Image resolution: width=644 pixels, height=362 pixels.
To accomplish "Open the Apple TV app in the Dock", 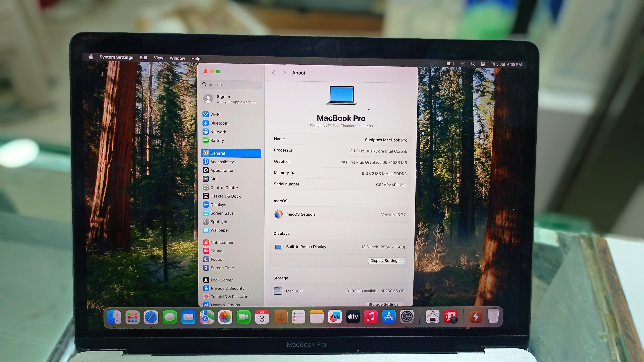I will click(x=353, y=317).
